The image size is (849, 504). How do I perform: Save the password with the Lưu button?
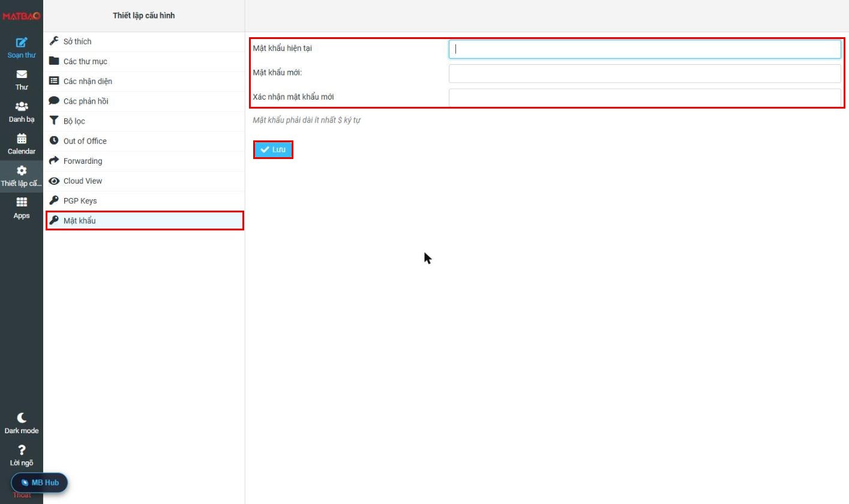coord(273,149)
